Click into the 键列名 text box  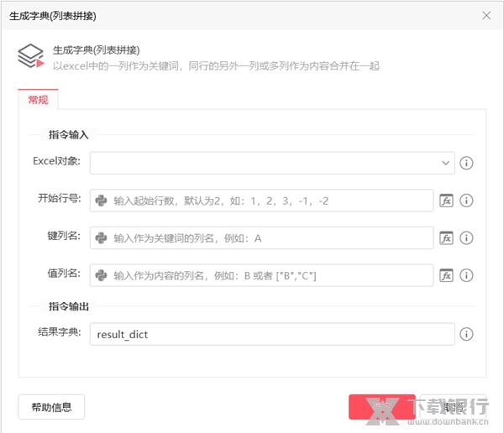(x=269, y=238)
